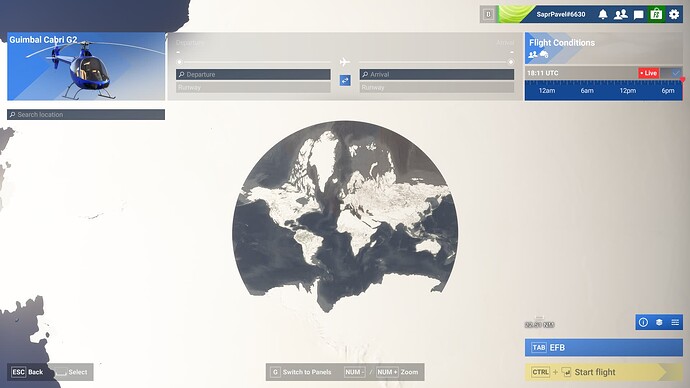The image size is (690, 388).
Task: Click the NUM - zoom out key
Action: [355, 372]
